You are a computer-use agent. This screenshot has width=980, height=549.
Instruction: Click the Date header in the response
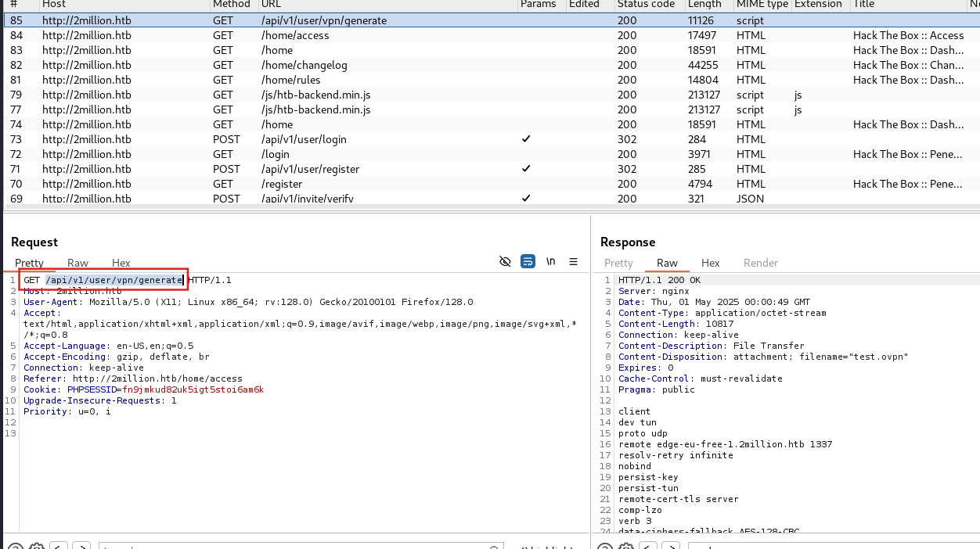click(x=715, y=302)
